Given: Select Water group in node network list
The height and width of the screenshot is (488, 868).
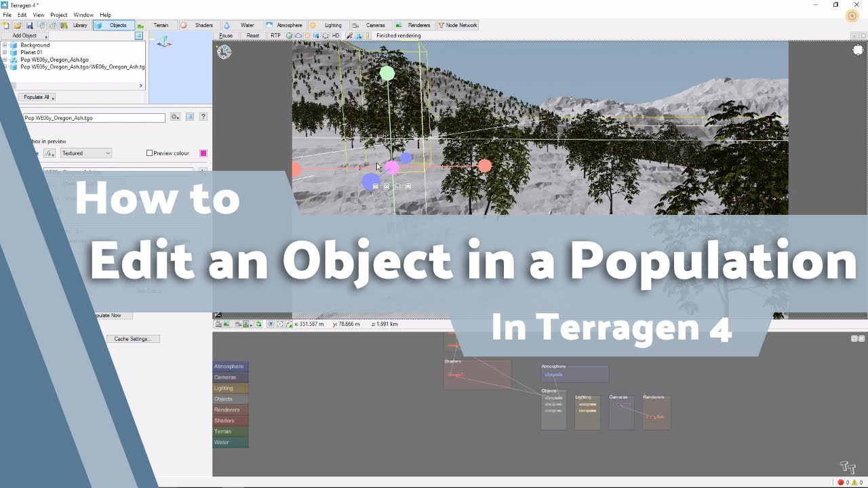Looking at the screenshot, I should (231, 443).
